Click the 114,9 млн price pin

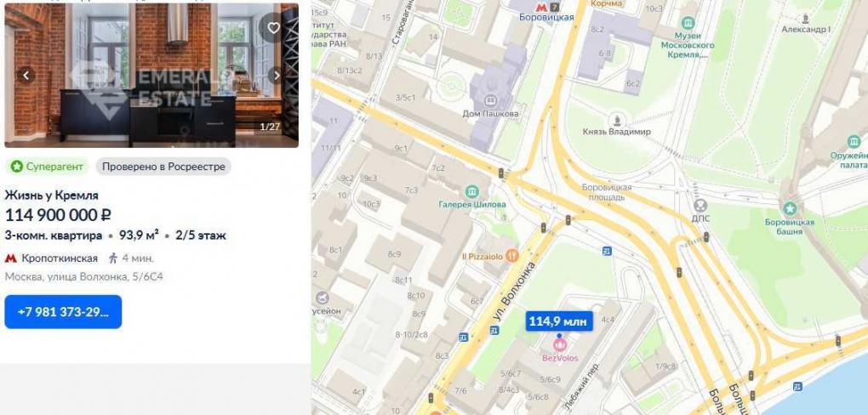click(x=559, y=321)
